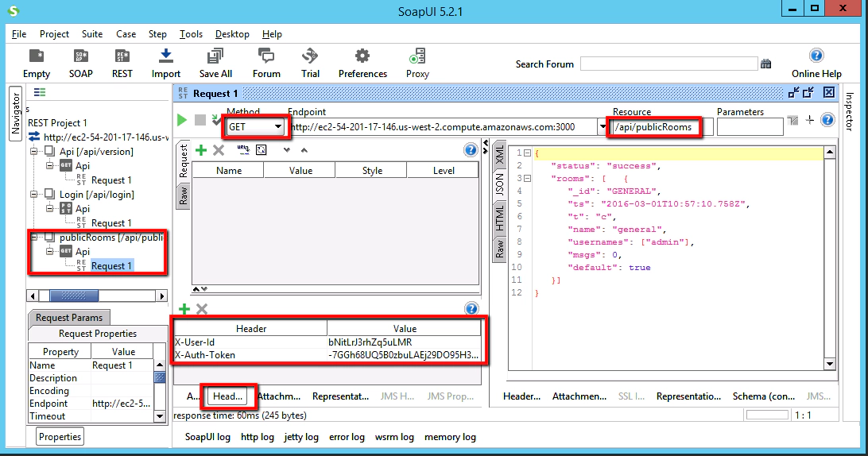Click response scrollbar down arrow
Image resolution: width=868 pixels, height=456 pixels.
[x=829, y=364]
